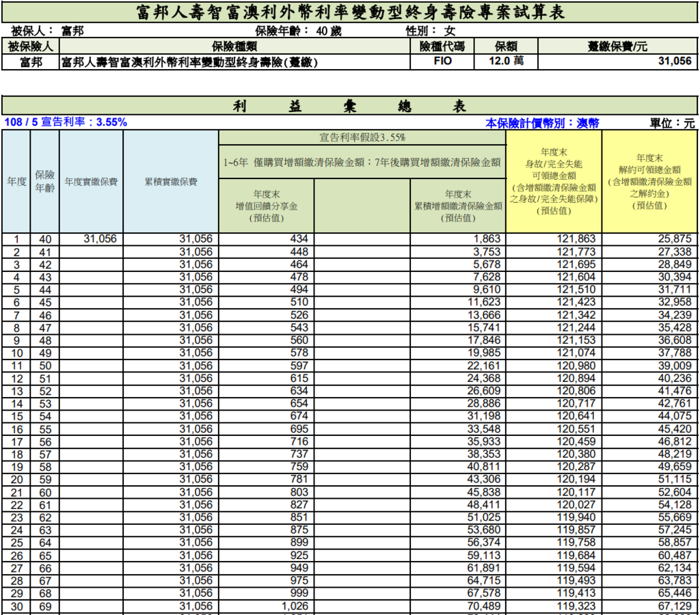Screen dimensions: 700x615
Task: Click the gender value 女
Action: (x=450, y=31)
